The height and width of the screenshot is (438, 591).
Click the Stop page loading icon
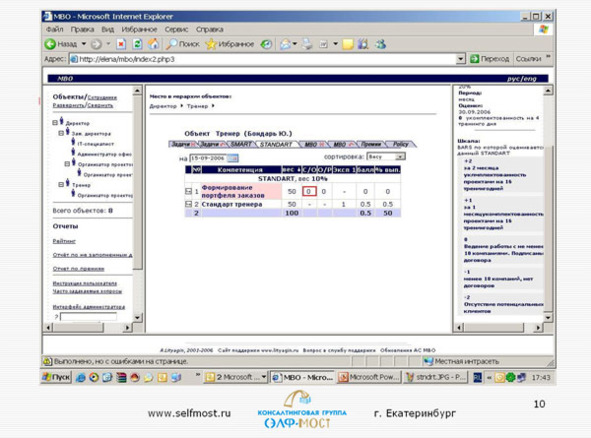pos(121,44)
